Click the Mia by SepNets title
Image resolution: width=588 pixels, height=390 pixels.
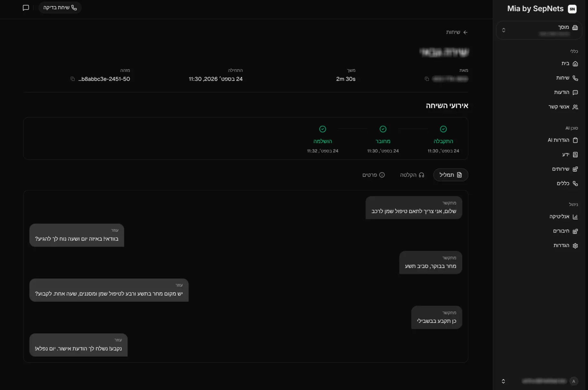coord(535,9)
